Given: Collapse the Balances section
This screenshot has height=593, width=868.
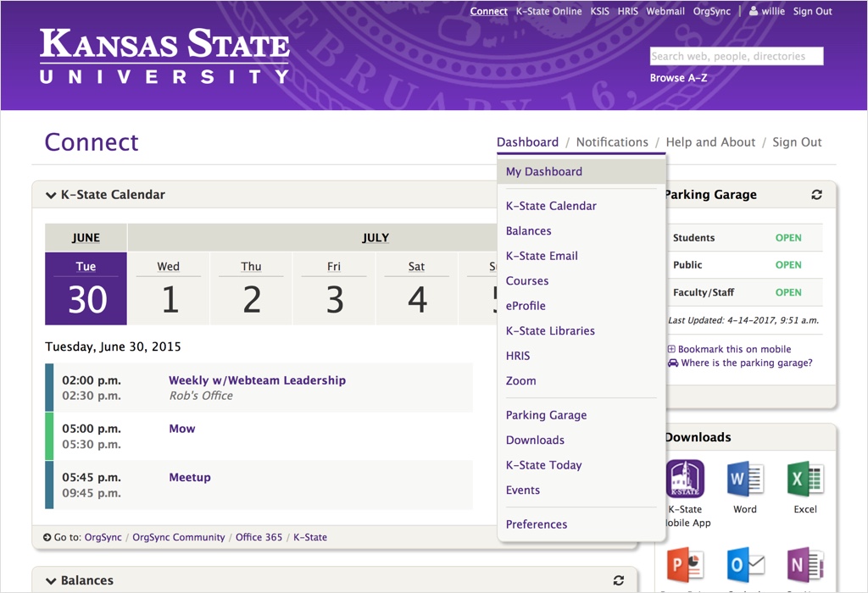Looking at the screenshot, I should (x=52, y=581).
